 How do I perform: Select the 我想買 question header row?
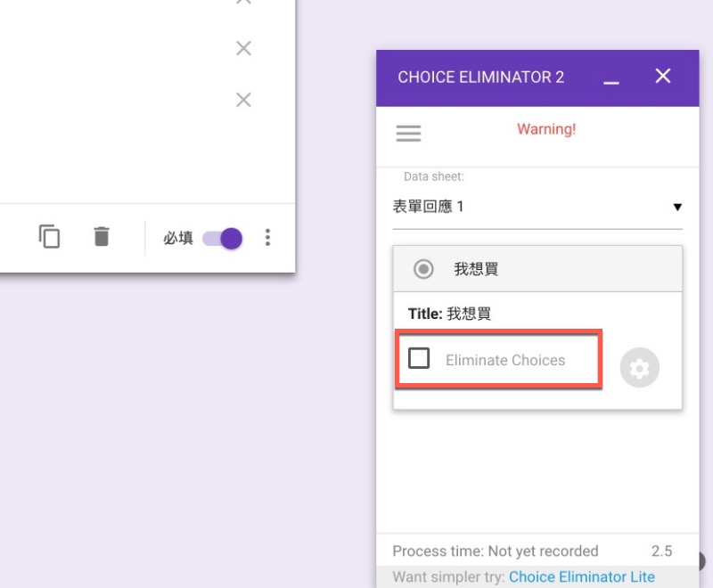(x=537, y=268)
